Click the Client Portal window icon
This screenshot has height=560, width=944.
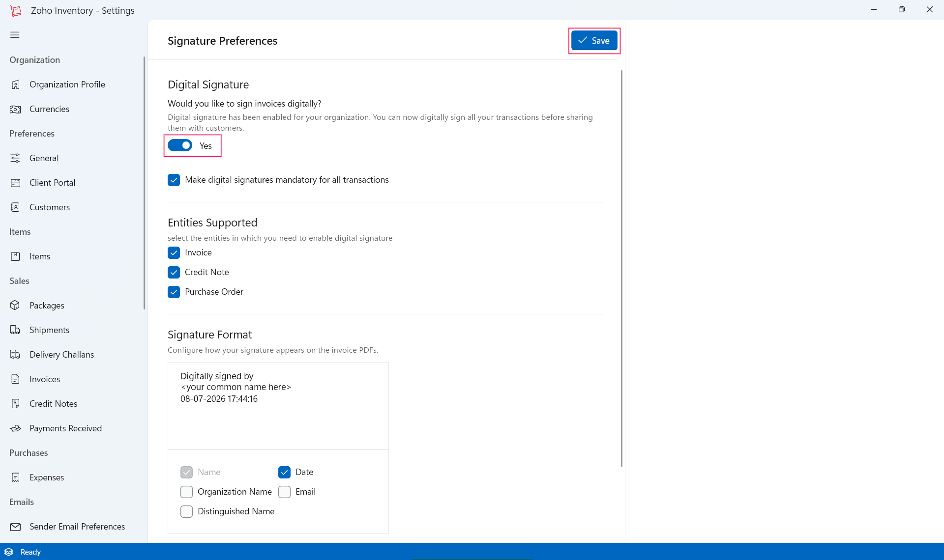[x=15, y=183]
